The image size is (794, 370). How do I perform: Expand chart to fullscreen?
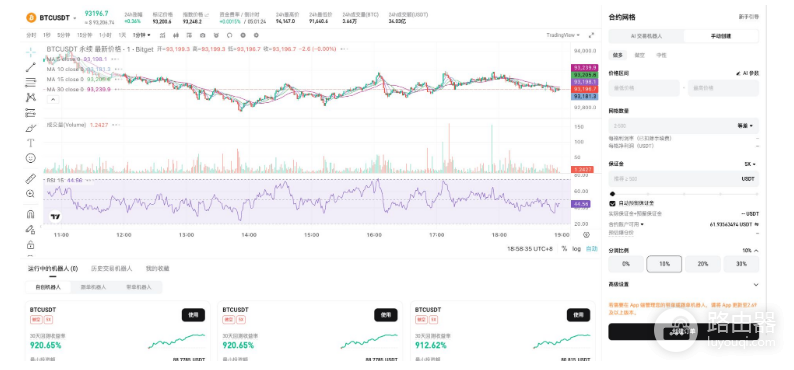591,35
